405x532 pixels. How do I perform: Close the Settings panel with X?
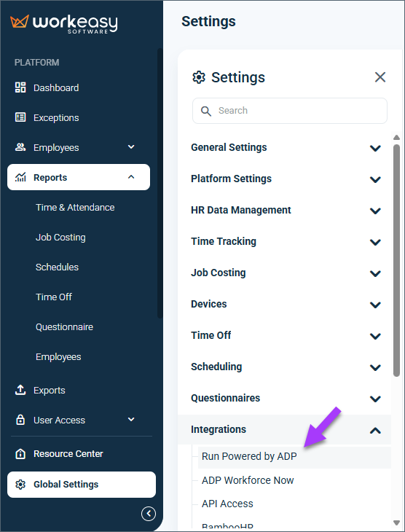380,77
